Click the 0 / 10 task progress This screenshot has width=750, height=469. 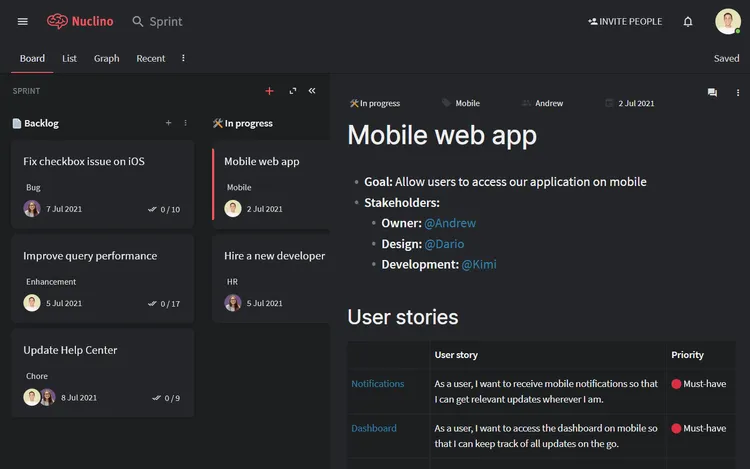164,209
